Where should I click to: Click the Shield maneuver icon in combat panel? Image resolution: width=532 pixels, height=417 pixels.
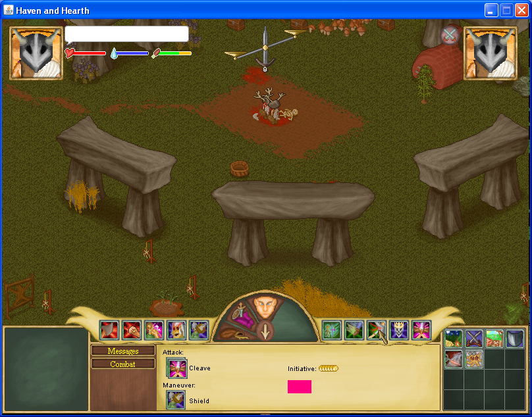[176, 400]
